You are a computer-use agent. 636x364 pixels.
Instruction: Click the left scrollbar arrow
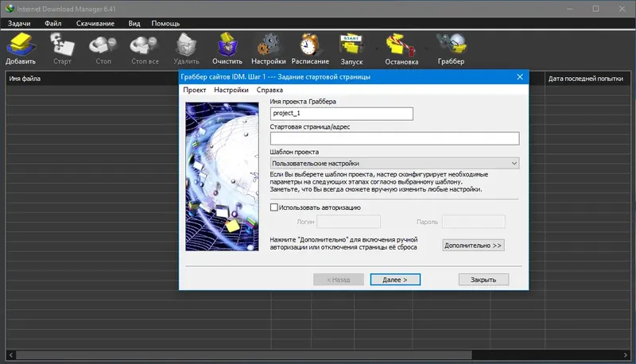pos(11,355)
